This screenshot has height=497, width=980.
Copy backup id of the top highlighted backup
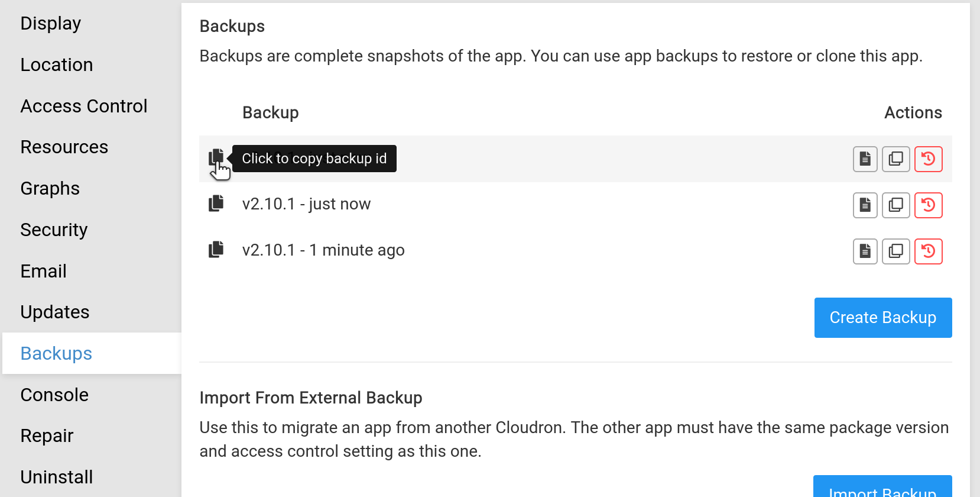click(x=216, y=157)
